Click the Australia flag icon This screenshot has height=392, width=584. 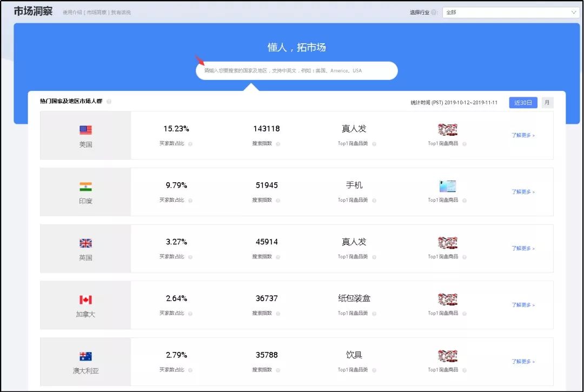(85, 356)
